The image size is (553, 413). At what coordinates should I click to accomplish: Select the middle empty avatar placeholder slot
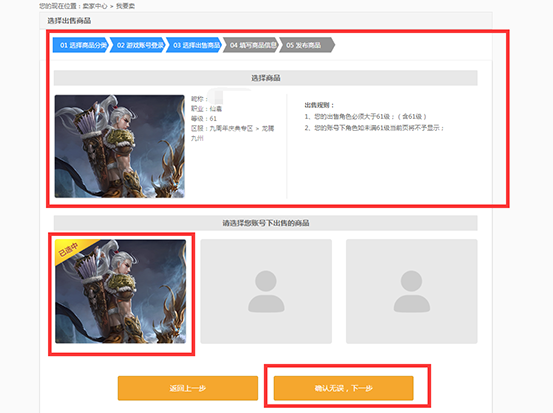point(266,291)
